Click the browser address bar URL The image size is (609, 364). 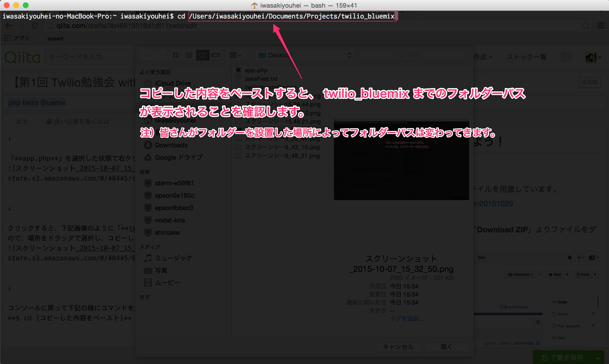(127, 26)
